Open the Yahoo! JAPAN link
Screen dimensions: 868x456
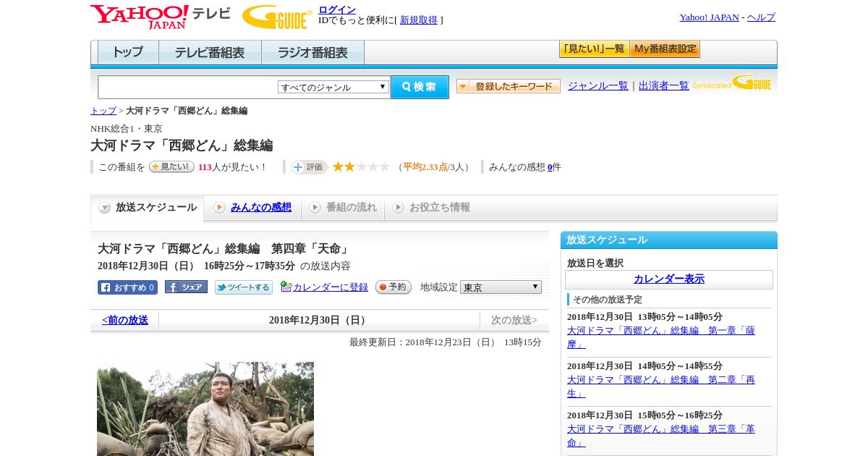(709, 17)
